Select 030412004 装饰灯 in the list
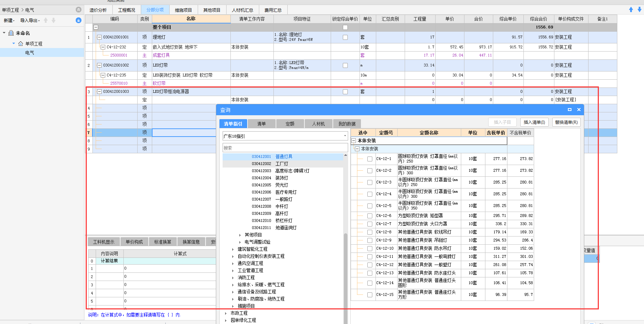The width and height of the screenshot is (644, 324). coord(283,178)
